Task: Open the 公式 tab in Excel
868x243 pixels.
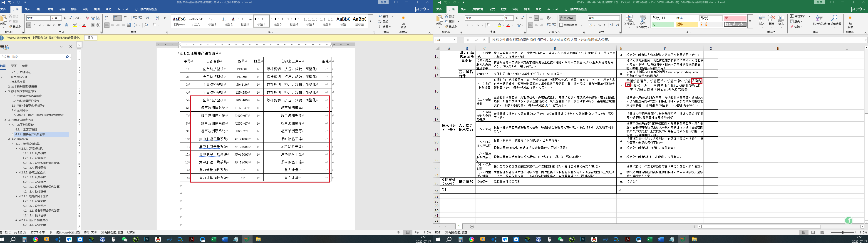Action: pos(492,10)
